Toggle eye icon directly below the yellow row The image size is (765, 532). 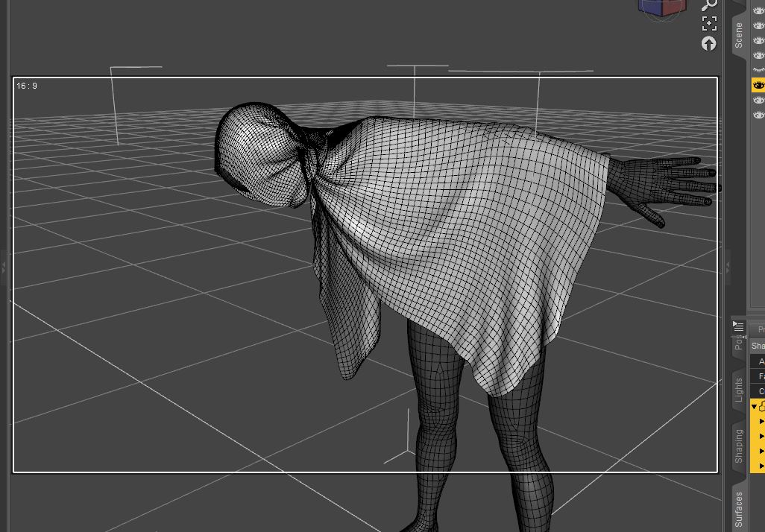point(758,100)
